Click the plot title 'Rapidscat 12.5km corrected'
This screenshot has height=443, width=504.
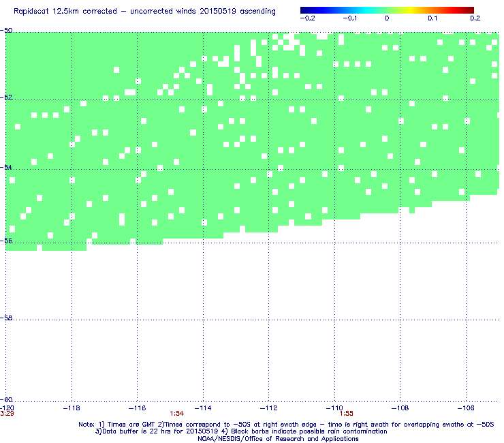point(65,12)
